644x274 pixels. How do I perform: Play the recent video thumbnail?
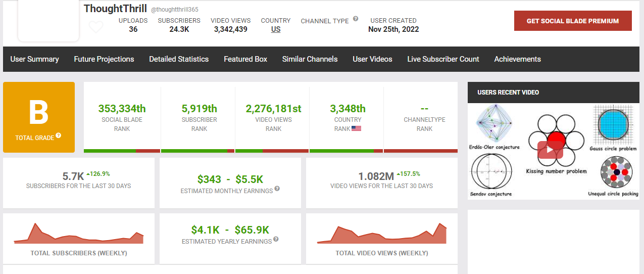point(550,150)
